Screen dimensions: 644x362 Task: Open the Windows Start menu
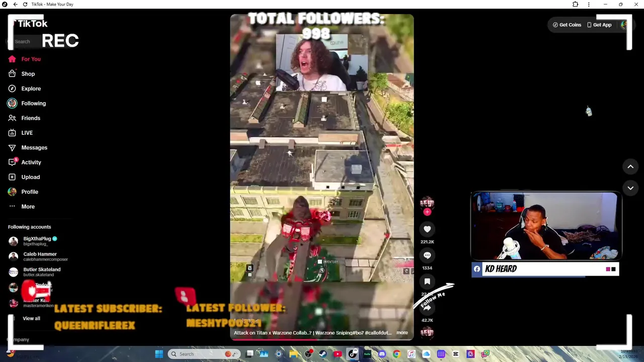[x=159, y=354]
